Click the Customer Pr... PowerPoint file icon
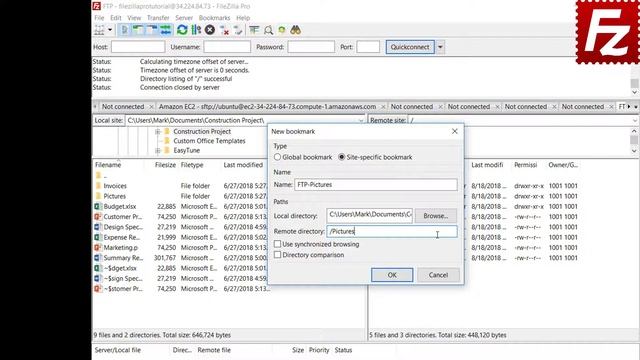 (98, 217)
